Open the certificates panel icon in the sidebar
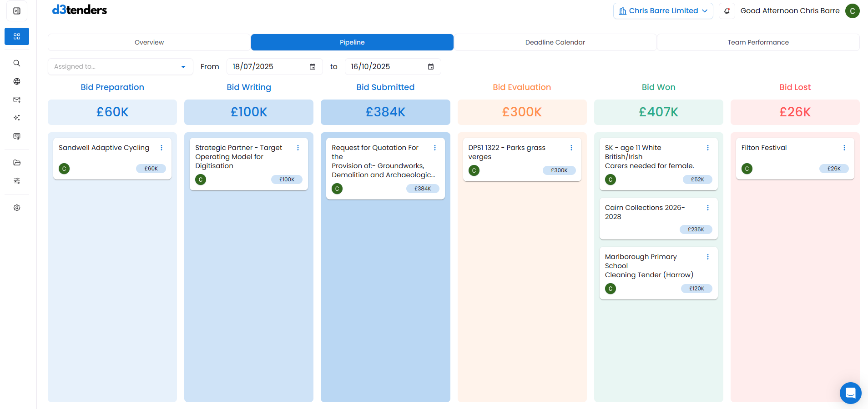This screenshot has width=868, height=409. (17, 136)
